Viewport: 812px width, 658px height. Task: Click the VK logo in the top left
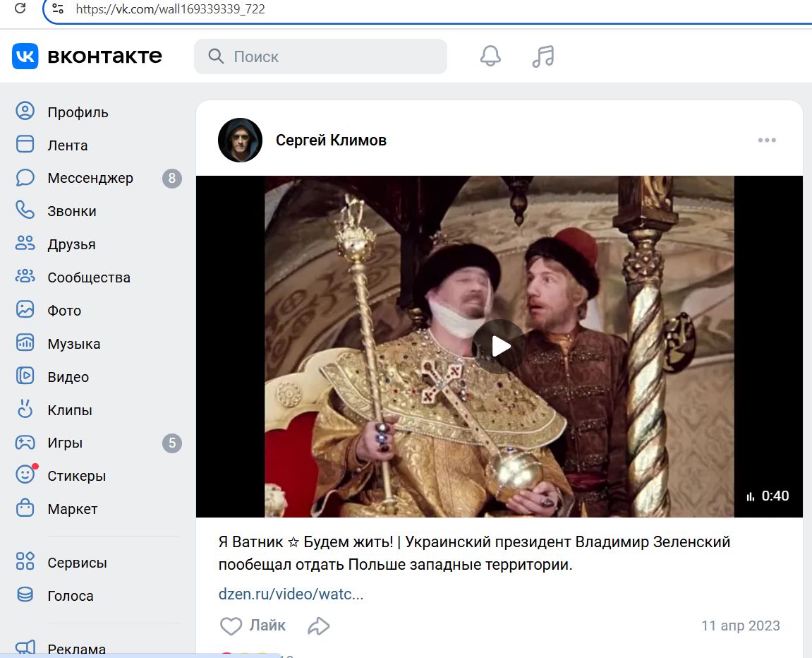pyautogui.click(x=25, y=56)
